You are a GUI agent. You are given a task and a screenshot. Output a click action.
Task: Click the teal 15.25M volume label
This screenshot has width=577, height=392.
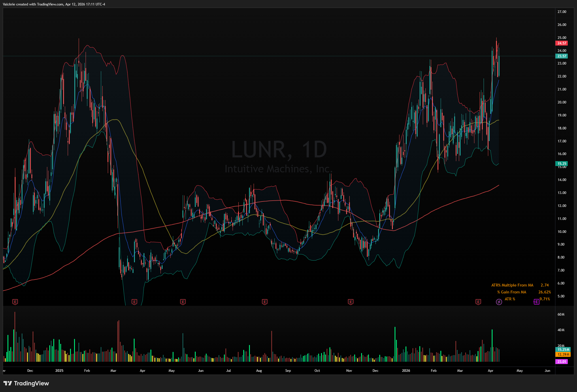click(x=563, y=349)
